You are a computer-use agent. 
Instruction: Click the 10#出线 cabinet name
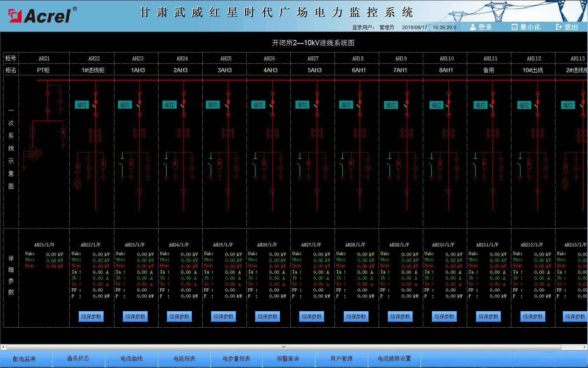pyautogui.click(x=533, y=70)
